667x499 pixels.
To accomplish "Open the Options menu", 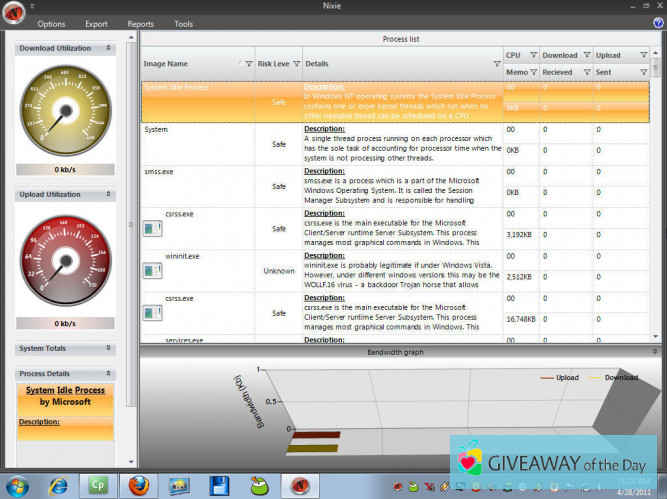I will click(51, 23).
